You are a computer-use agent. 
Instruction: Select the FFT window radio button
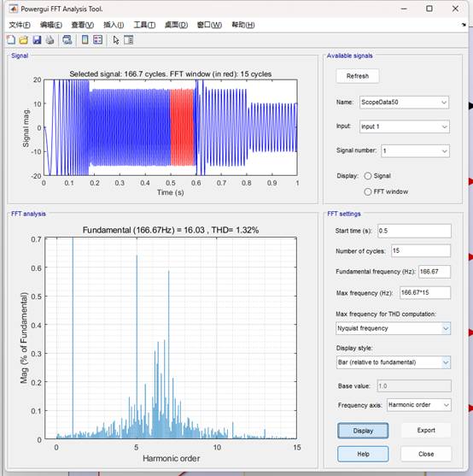pos(367,191)
